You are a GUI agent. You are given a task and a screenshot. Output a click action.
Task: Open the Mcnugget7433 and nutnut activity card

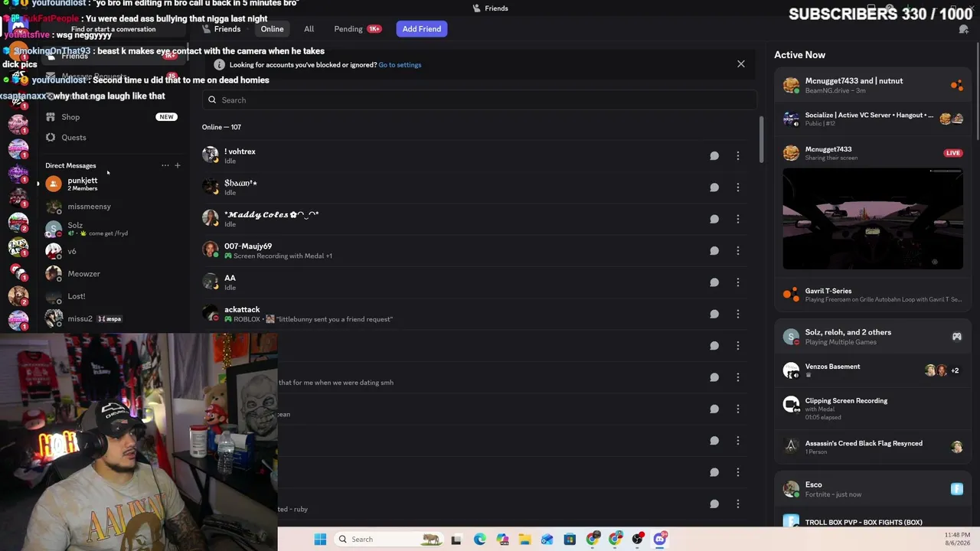(x=873, y=85)
